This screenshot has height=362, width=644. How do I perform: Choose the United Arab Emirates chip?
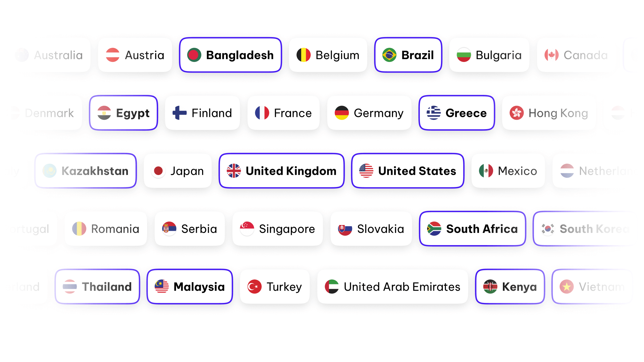(x=393, y=287)
